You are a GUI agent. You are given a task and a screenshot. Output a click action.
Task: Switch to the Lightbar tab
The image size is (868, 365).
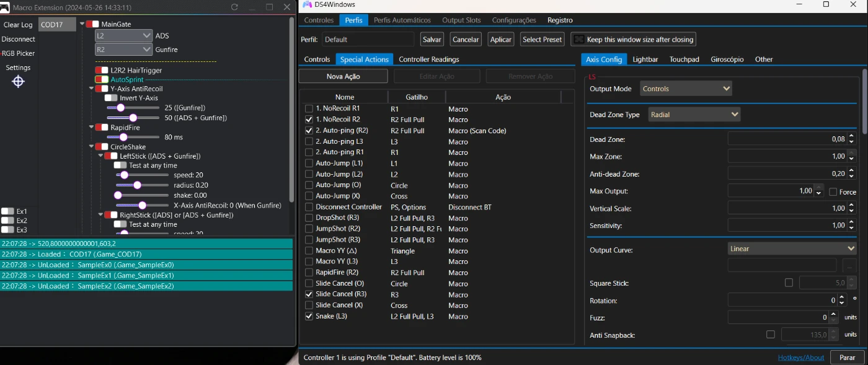click(x=645, y=59)
